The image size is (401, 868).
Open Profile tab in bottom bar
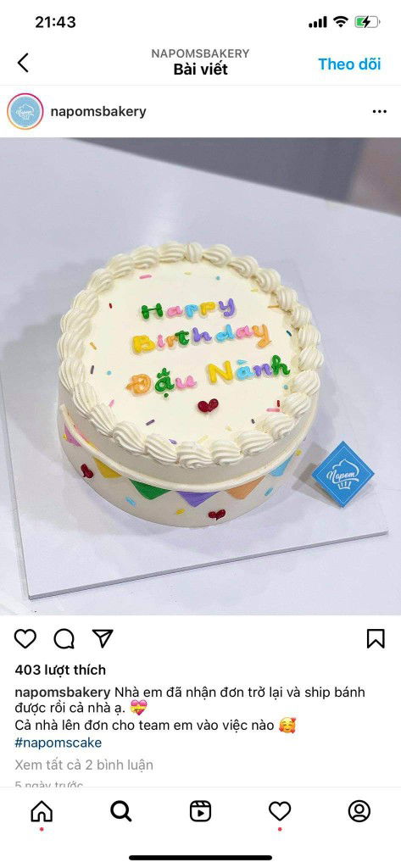pos(359,811)
